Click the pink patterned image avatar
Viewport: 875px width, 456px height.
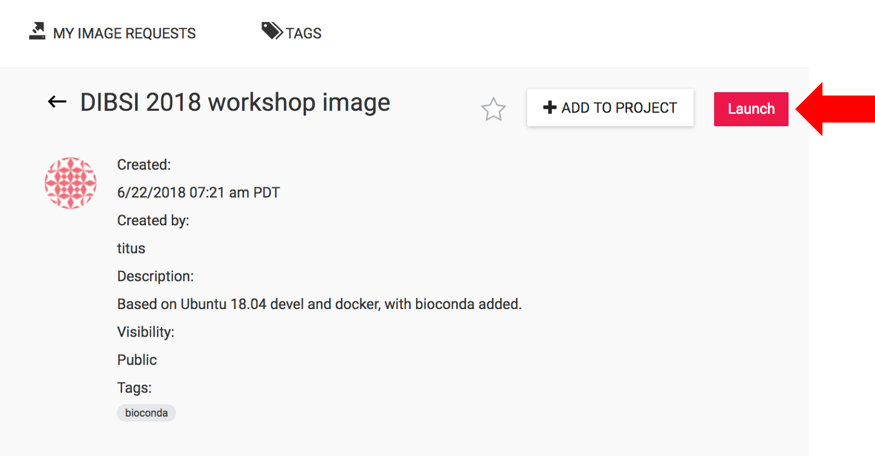pyautogui.click(x=70, y=183)
